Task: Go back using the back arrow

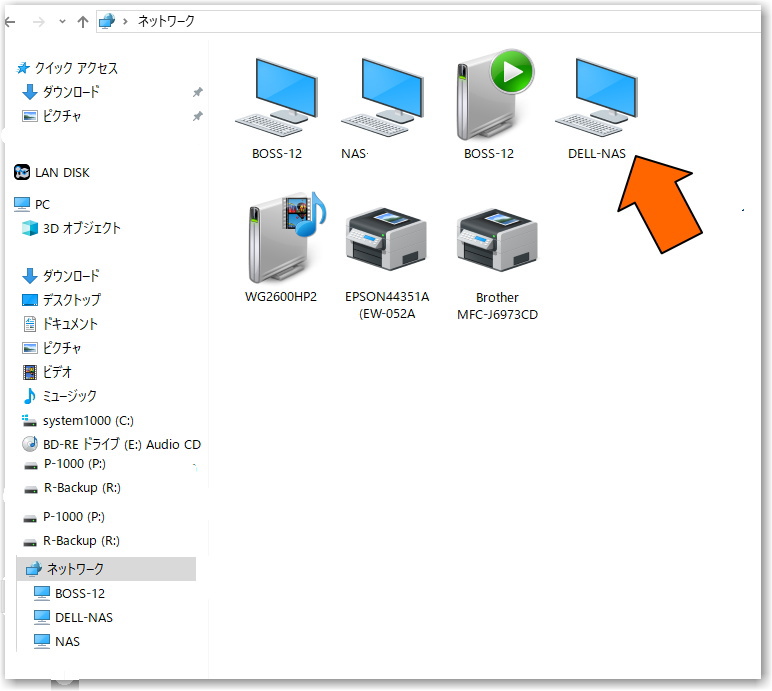Action: point(10,22)
